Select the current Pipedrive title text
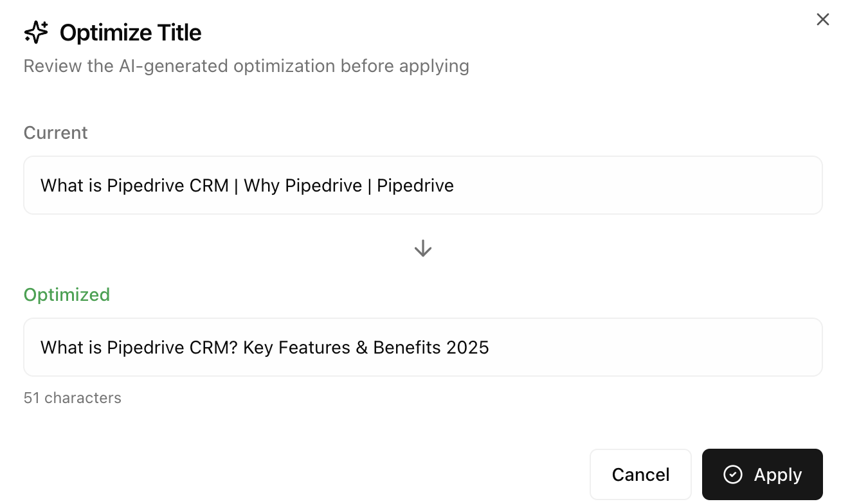This screenshot has height=504, width=841. [247, 185]
